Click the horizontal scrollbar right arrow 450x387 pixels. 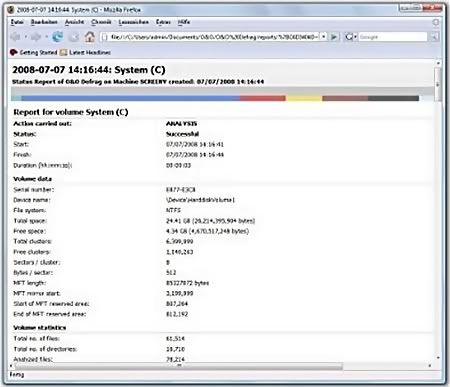coord(430,366)
